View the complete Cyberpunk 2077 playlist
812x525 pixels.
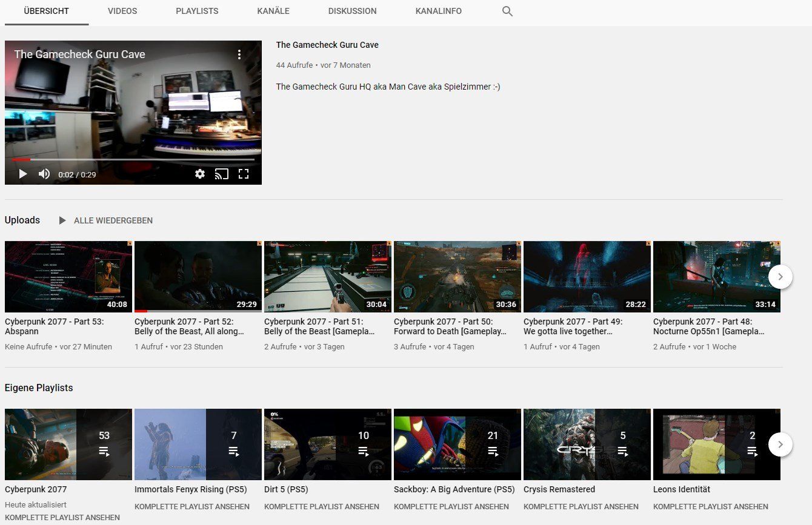tap(62, 518)
